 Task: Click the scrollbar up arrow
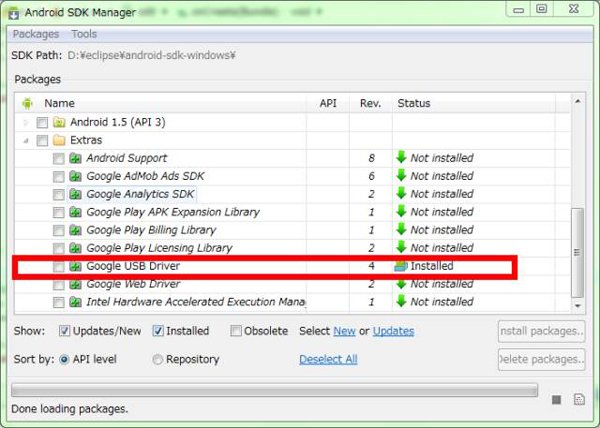pos(577,101)
